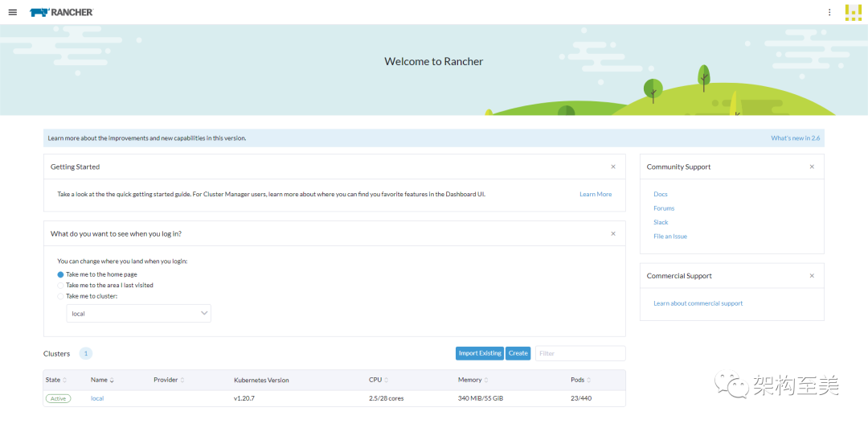This screenshot has height=424, width=868.
Task: Close the Community Support panel
Action: coord(812,167)
